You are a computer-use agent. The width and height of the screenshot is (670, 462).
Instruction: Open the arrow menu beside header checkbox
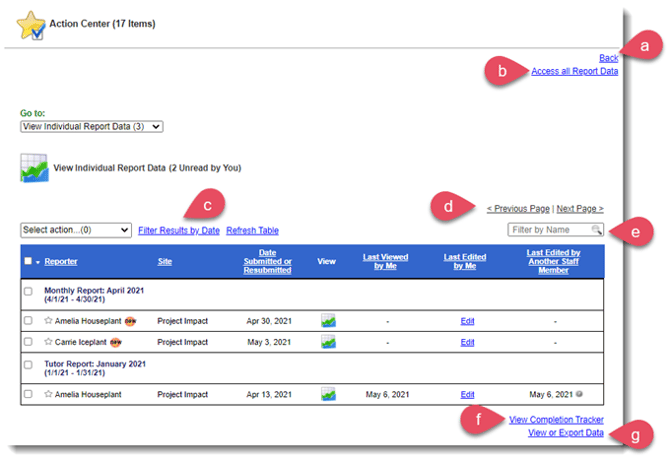click(x=38, y=263)
